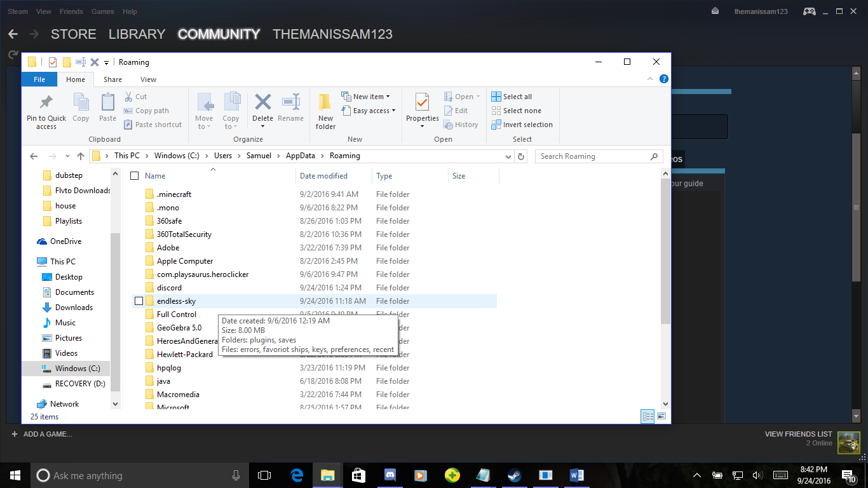Click Select none in the ribbon
The width and height of the screenshot is (868, 488).
516,111
